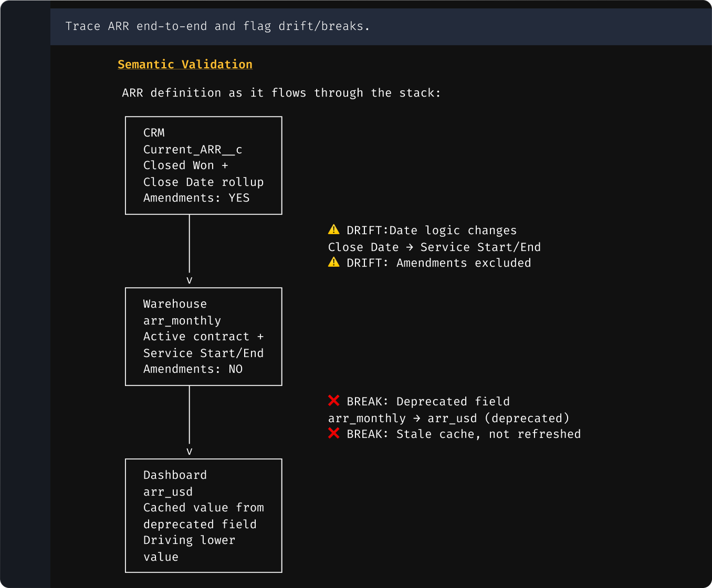This screenshot has height=588, width=712.
Task: Collapse the Warehouse node box
Action: pos(203,337)
